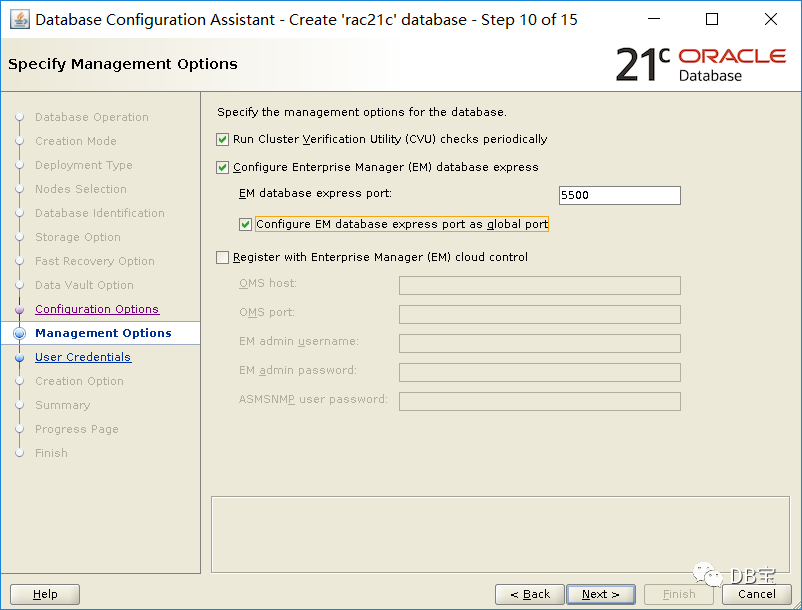
Task: Select Management Options in the step list
Action: click(103, 333)
